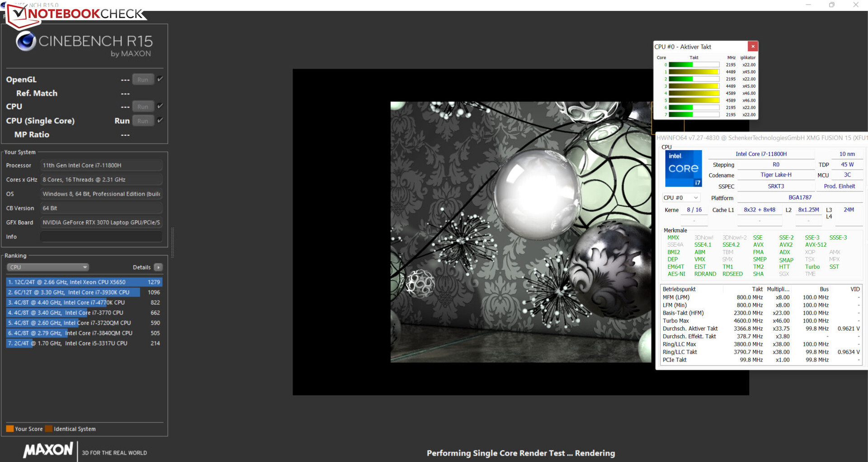Viewport: 868px width, 462px height.
Task: Click the panel splitter grip beside Your System
Action: pos(172,242)
